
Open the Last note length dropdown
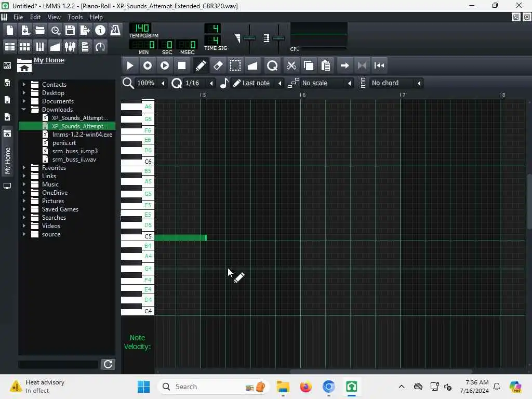(x=258, y=83)
